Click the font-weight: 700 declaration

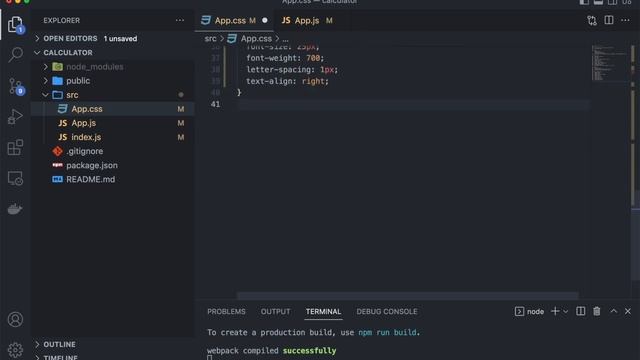tap(285, 58)
